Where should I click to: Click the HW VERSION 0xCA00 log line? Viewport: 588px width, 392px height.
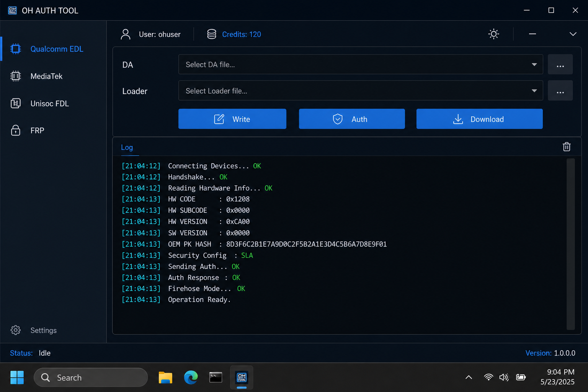pyautogui.click(x=186, y=222)
